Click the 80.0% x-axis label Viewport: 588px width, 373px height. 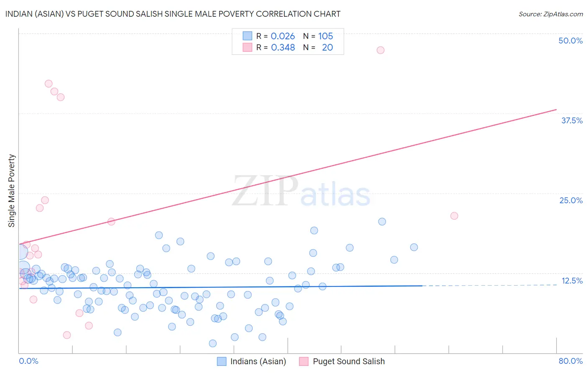tap(570, 361)
